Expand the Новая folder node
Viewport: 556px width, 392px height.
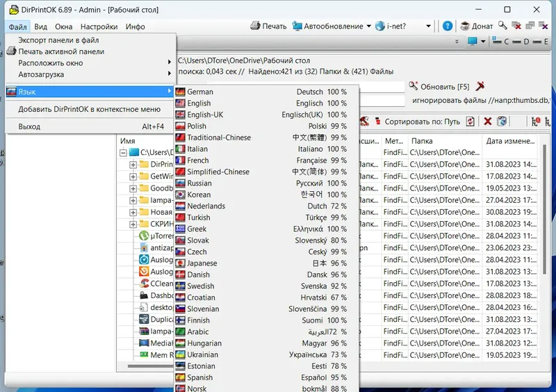tap(133, 213)
